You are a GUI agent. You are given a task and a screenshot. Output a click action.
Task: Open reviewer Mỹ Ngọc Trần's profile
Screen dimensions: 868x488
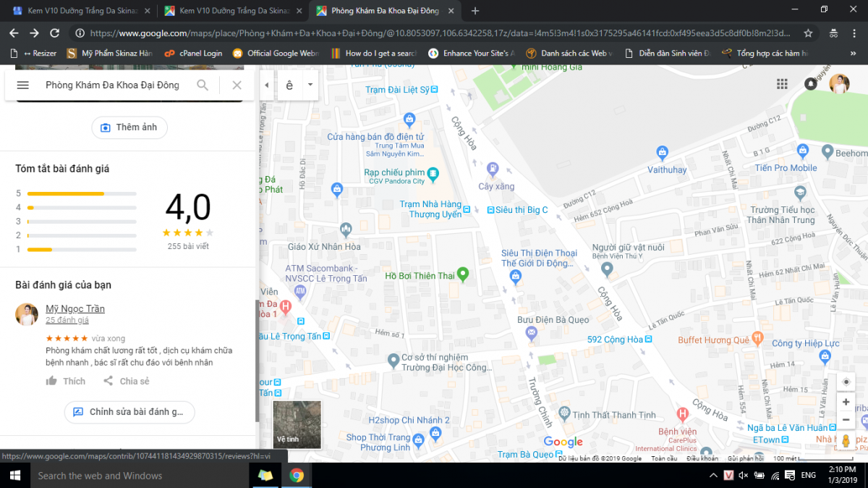tap(75, 308)
